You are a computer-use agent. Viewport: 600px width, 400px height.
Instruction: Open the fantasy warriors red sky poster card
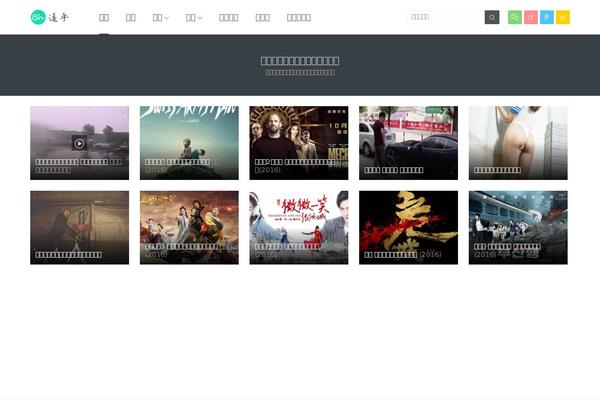tap(189, 227)
